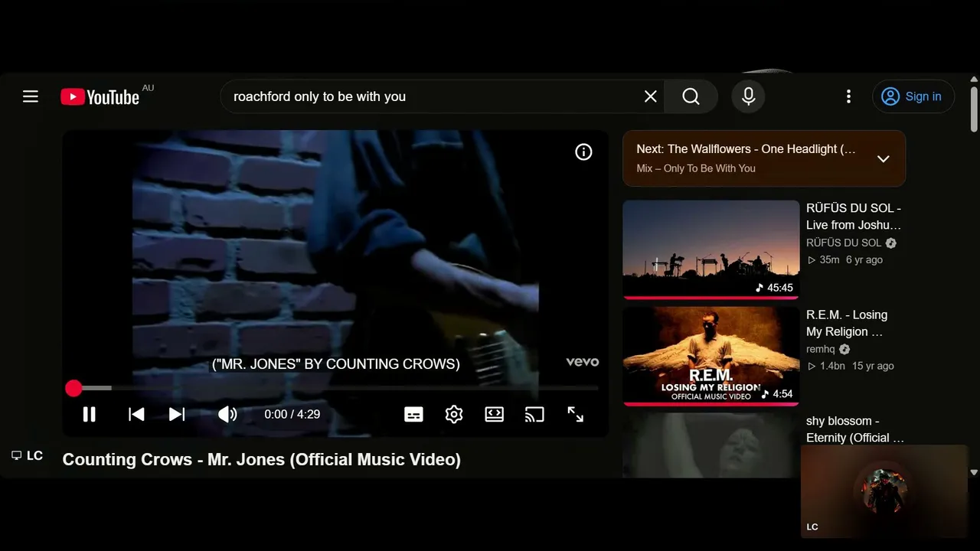Skip to next video in mix
This screenshot has height=551, width=980.
click(177, 414)
